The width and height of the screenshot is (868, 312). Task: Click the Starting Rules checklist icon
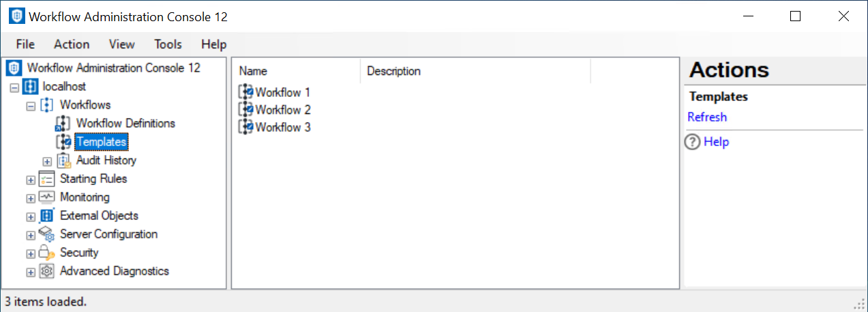coord(47,179)
